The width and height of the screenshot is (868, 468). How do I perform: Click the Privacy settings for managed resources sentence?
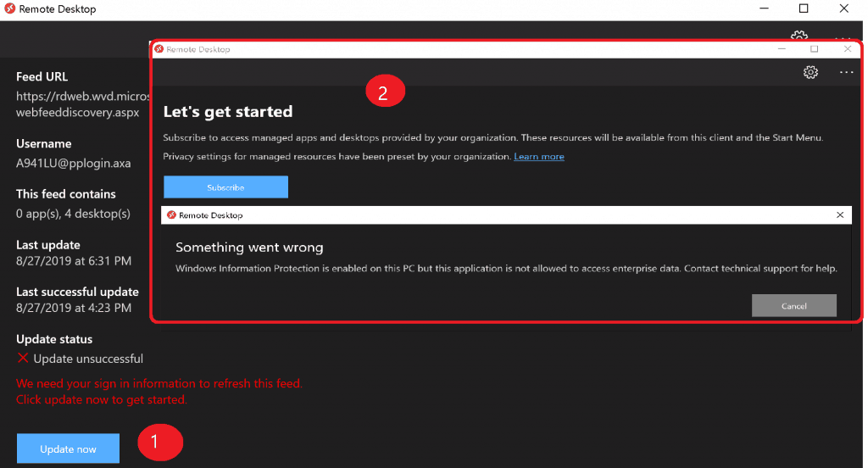337,157
